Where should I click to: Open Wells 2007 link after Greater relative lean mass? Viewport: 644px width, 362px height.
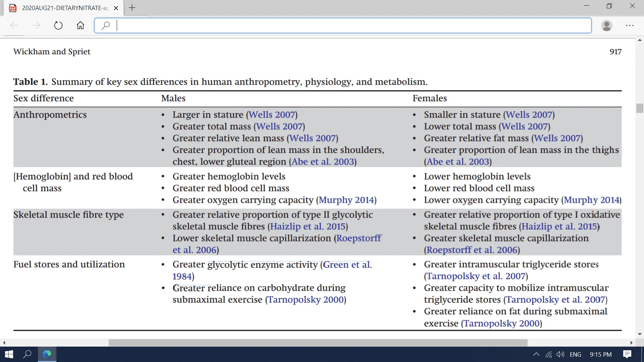coord(312,138)
